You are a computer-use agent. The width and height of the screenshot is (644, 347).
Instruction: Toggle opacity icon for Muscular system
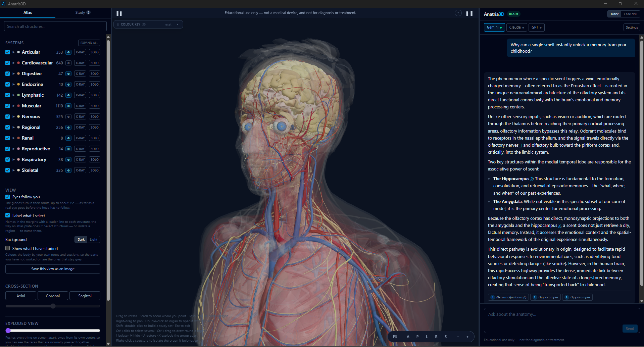click(x=68, y=106)
